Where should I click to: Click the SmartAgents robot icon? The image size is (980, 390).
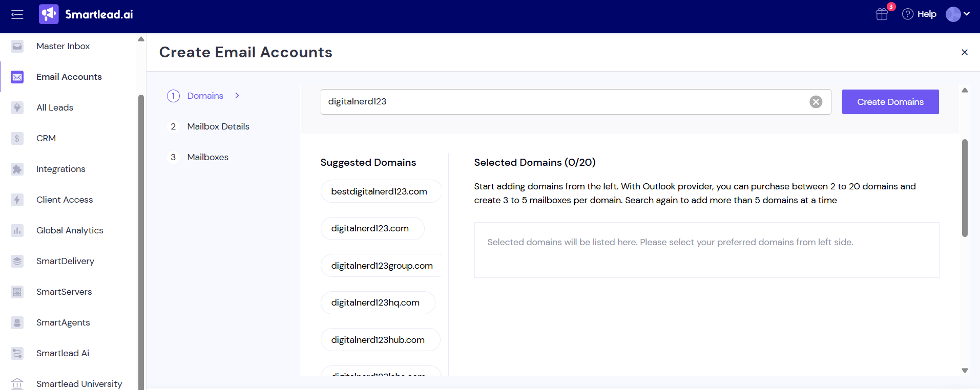[x=17, y=322]
